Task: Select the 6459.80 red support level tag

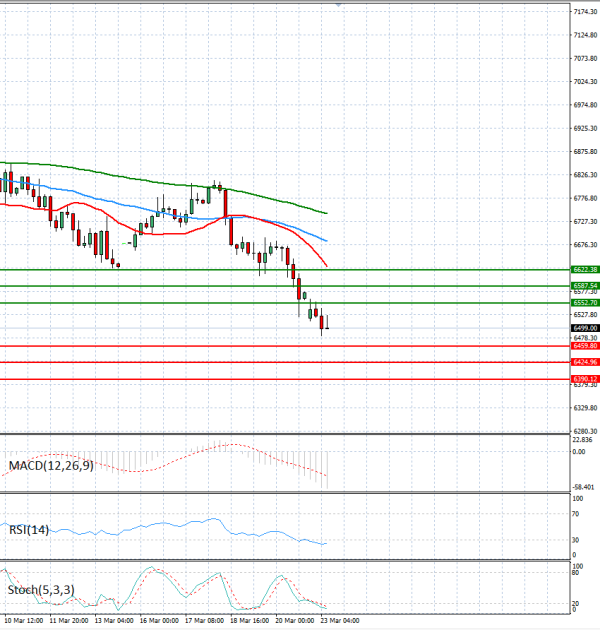Action: pos(585,346)
